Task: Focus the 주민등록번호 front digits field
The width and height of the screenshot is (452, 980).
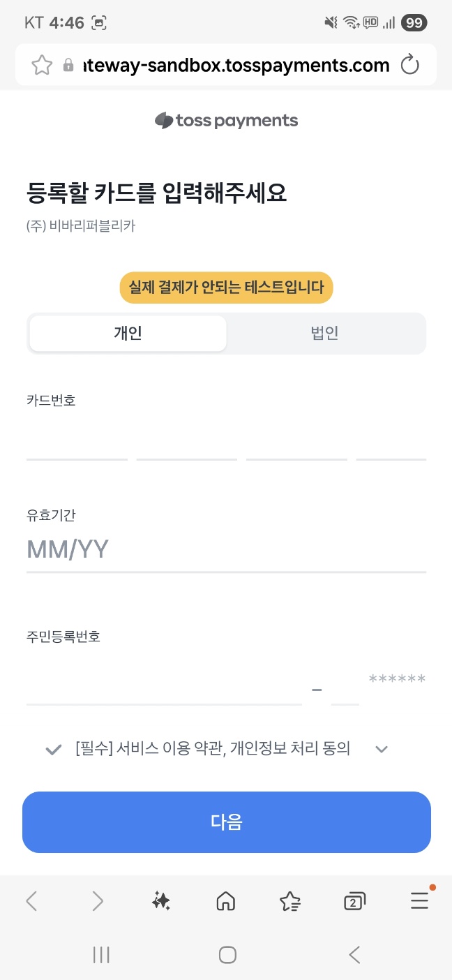Action: (164, 685)
